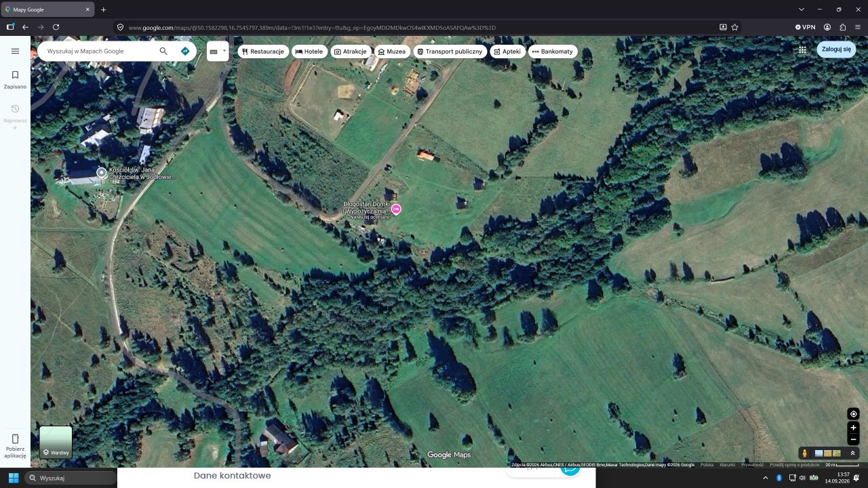Toggle the browser sidebar panel button
This screenshot has width=868, height=488.
[x=9, y=27]
